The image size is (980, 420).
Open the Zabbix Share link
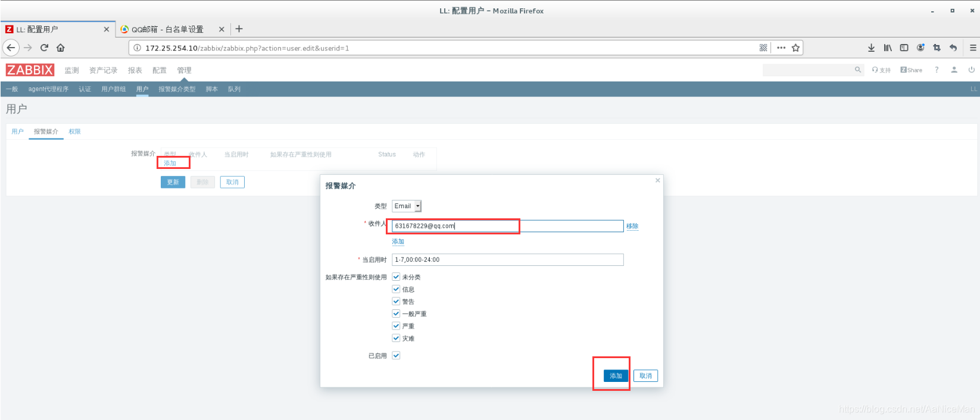tap(911, 70)
